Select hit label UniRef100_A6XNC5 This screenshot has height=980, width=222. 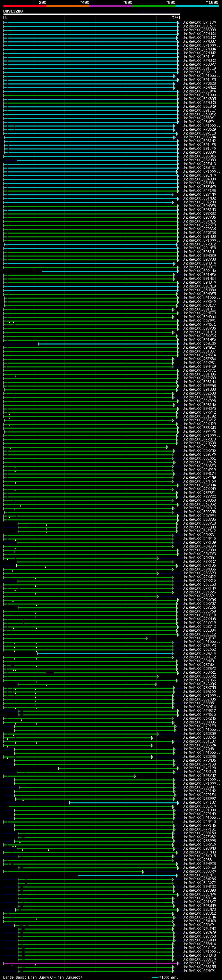tap(199, 221)
